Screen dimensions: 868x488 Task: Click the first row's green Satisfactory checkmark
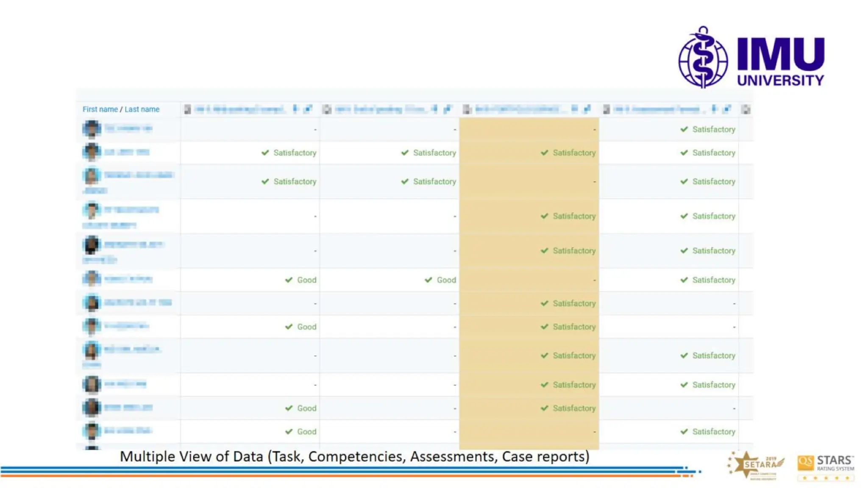(x=684, y=129)
